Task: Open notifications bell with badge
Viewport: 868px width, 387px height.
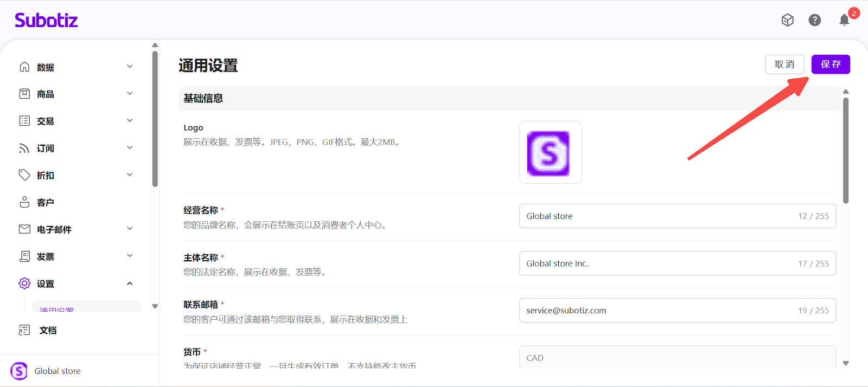Action: coord(844,20)
